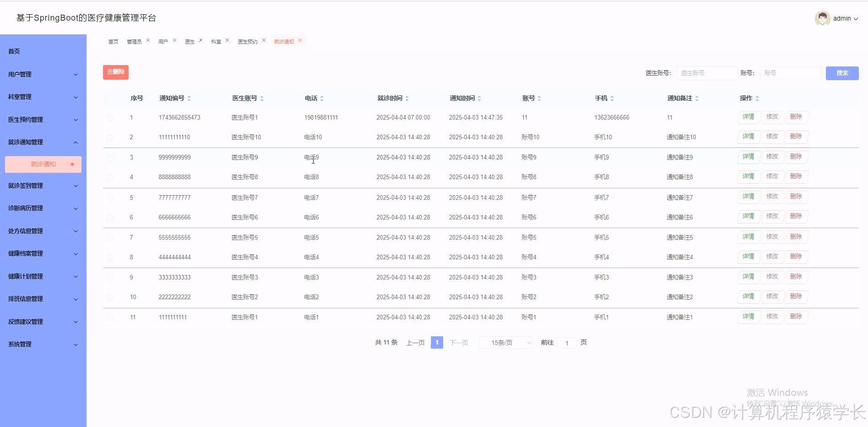Open 详情 for row 1
Image resolution: width=868 pixels, height=427 pixels.
click(x=748, y=117)
